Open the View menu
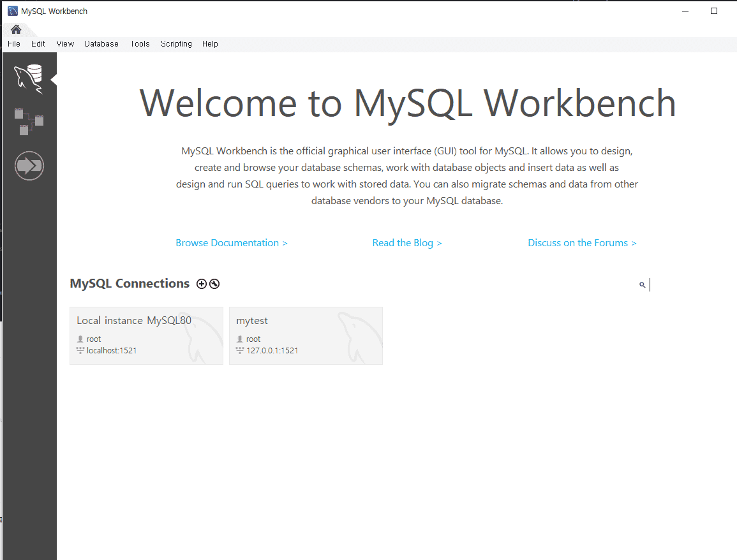The height and width of the screenshot is (560, 737). (x=65, y=44)
